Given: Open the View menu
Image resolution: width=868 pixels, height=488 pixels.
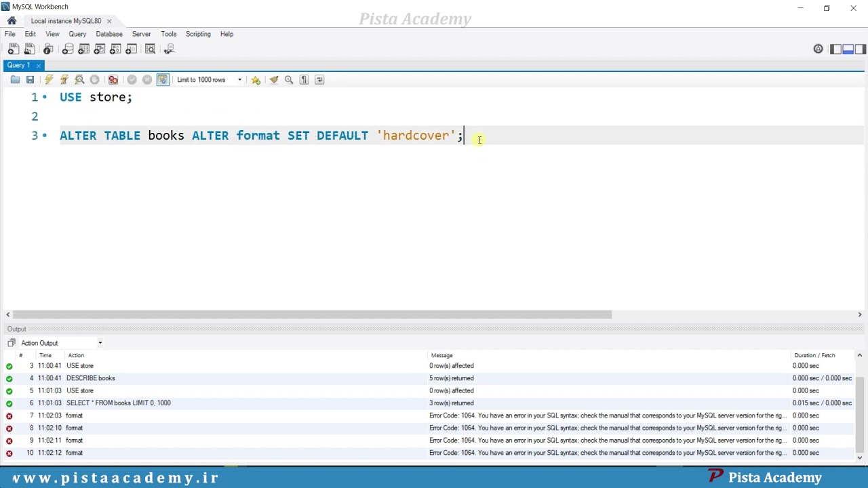Looking at the screenshot, I should tap(52, 34).
